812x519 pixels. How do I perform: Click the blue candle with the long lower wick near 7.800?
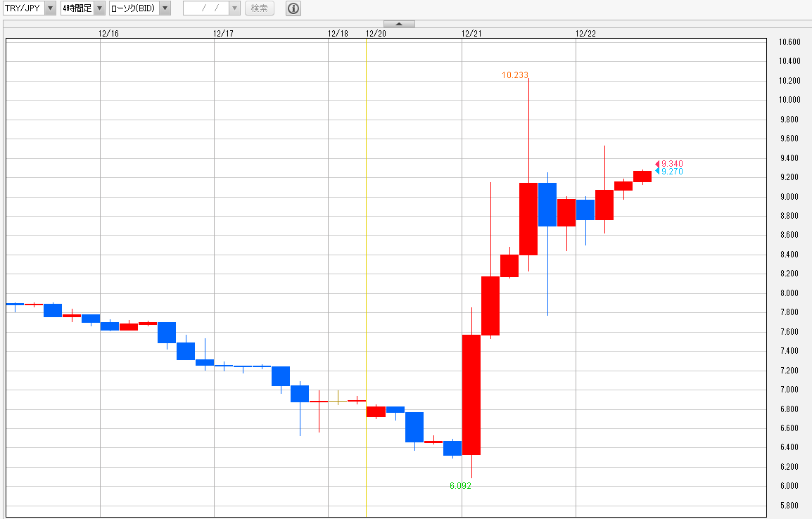[547, 205]
